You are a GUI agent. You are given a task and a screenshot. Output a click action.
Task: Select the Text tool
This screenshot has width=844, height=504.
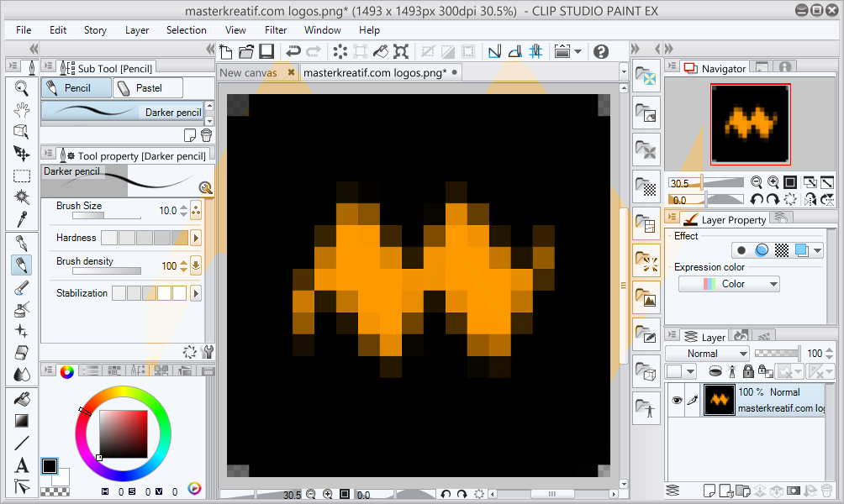point(22,465)
